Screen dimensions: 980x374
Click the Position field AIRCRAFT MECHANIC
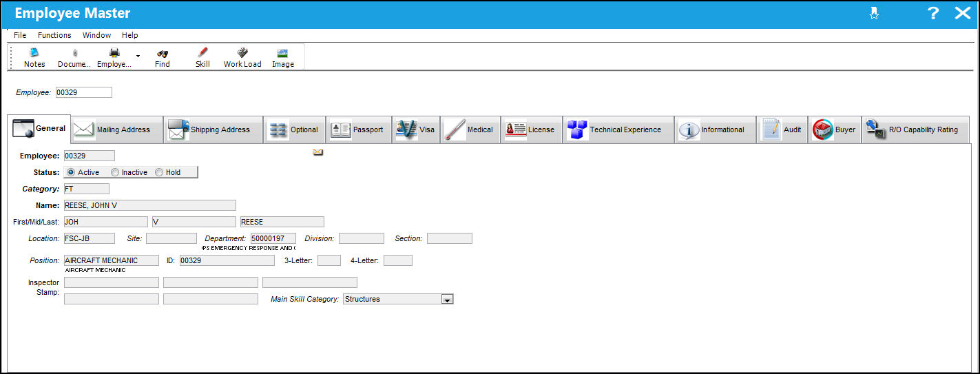coord(111,260)
